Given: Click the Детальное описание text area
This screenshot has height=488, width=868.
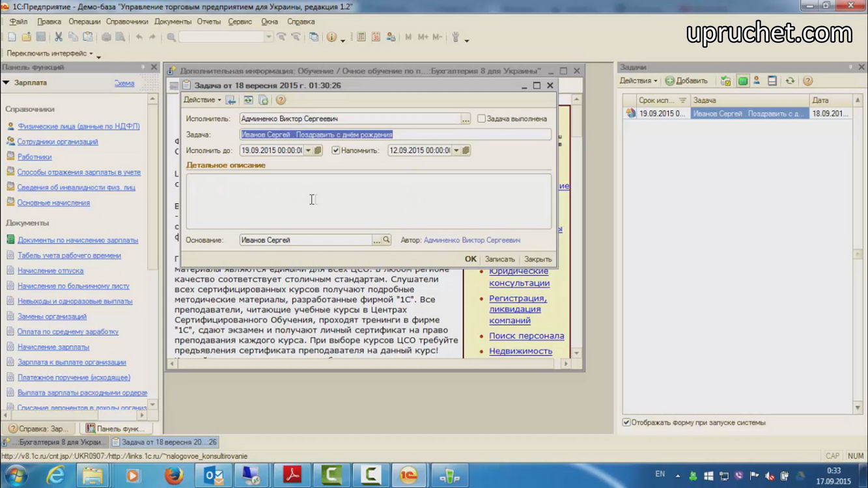Looking at the screenshot, I should click(x=369, y=200).
